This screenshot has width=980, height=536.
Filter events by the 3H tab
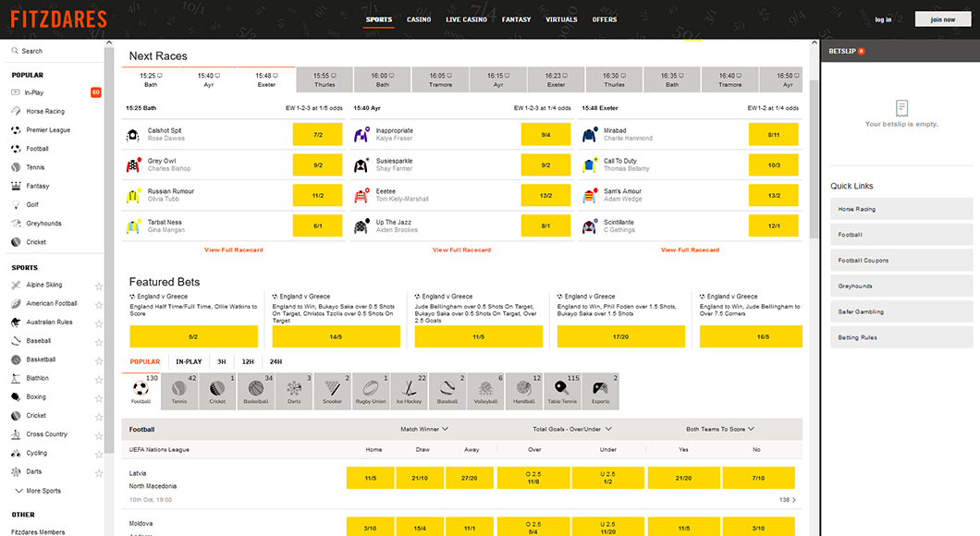pos(221,361)
